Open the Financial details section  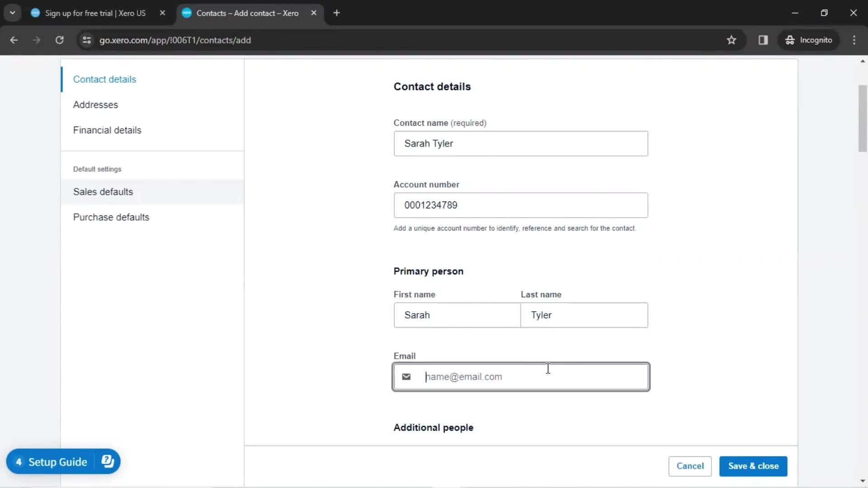pos(107,130)
